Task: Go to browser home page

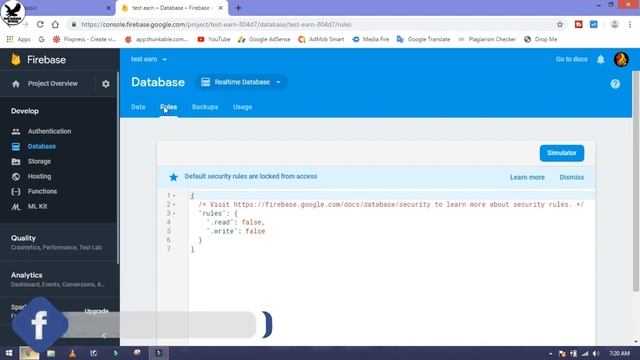Action: pos(55,24)
